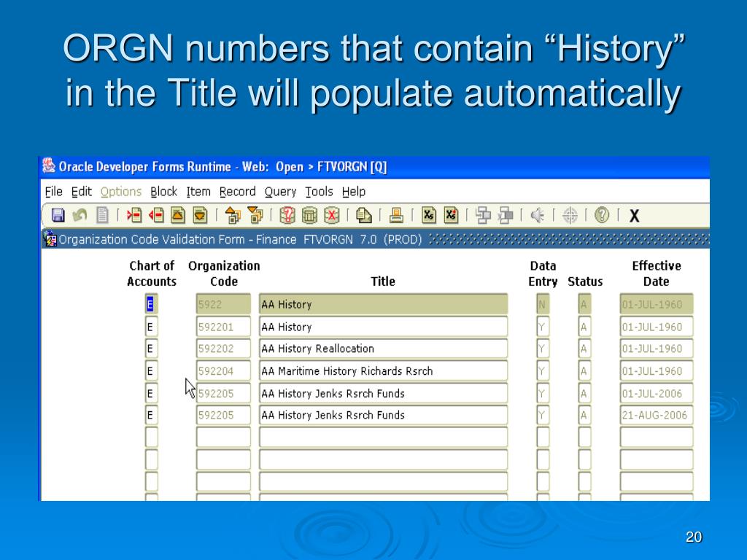Viewport: 747px width, 560px height.
Task: Open Online Help question mark icon
Action: click(602, 215)
